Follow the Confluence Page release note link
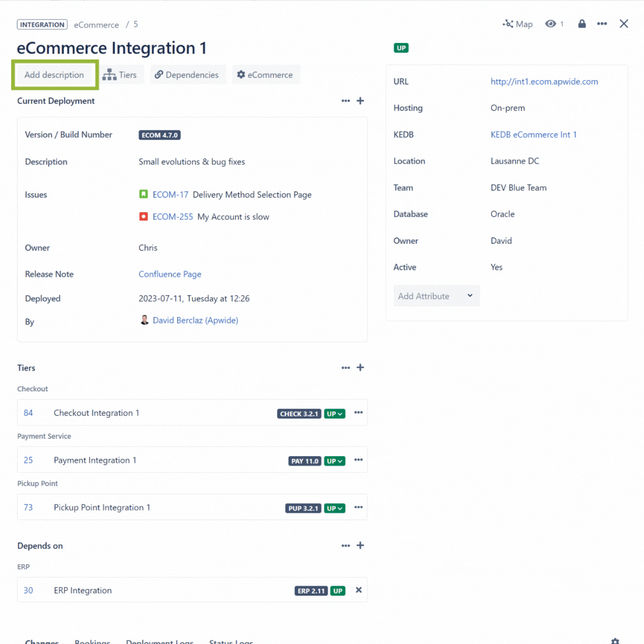Viewport: 644px width, 644px height. (170, 274)
